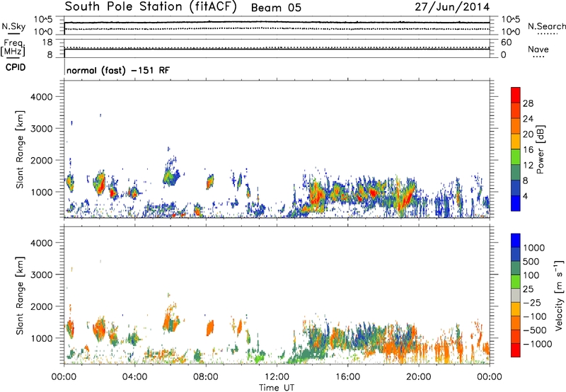Screen dimensions: 566x392
Task: Click the velocity echo patch near 08:00 UT
Action: pyautogui.click(x=209, y=328)
